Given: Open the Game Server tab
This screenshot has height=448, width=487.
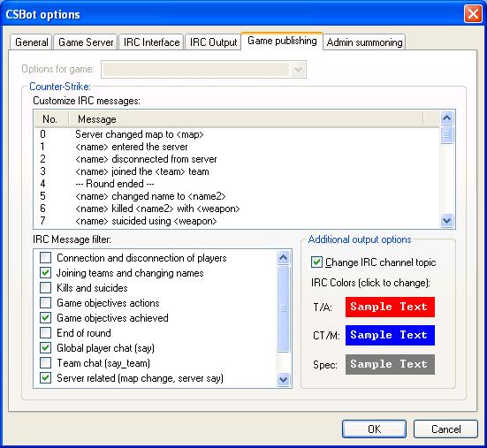Looking at the screenshot, I should point(86,42).
